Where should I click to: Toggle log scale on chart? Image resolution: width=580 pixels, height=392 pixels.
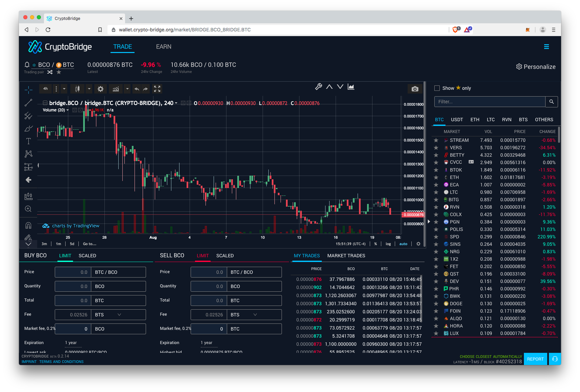pyautogui.click(x=388, y=244)
